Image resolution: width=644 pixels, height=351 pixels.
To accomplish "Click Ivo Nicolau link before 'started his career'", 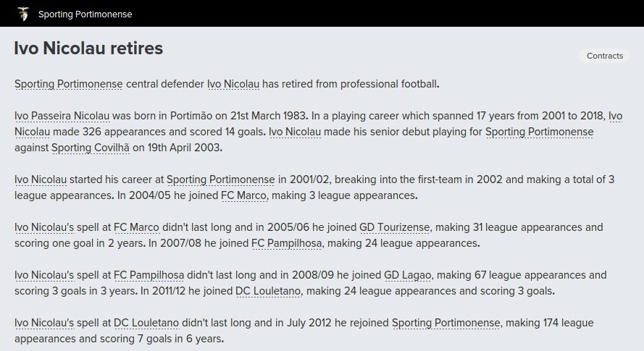I will [40, 179].
